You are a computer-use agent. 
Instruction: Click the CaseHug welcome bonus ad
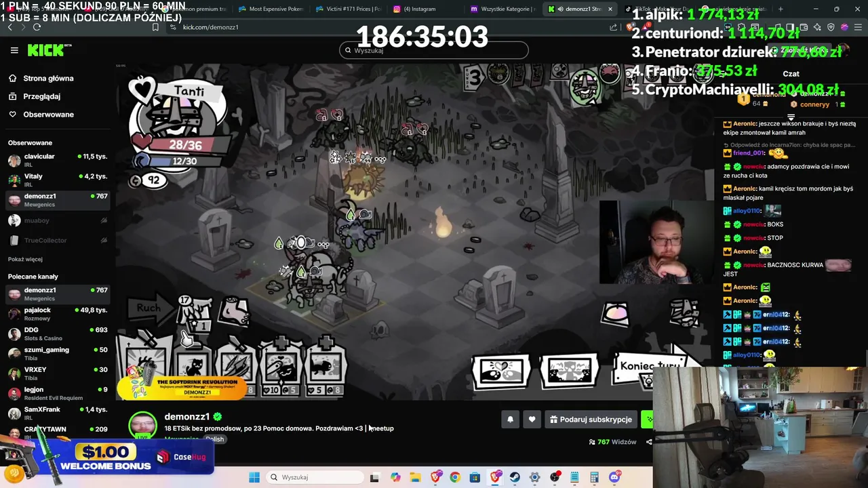(108, 457)
